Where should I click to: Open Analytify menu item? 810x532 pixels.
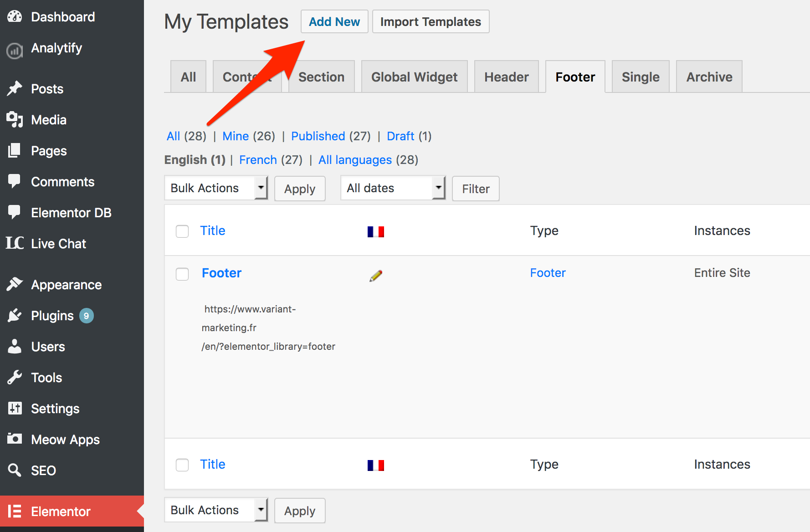[72, 48]
